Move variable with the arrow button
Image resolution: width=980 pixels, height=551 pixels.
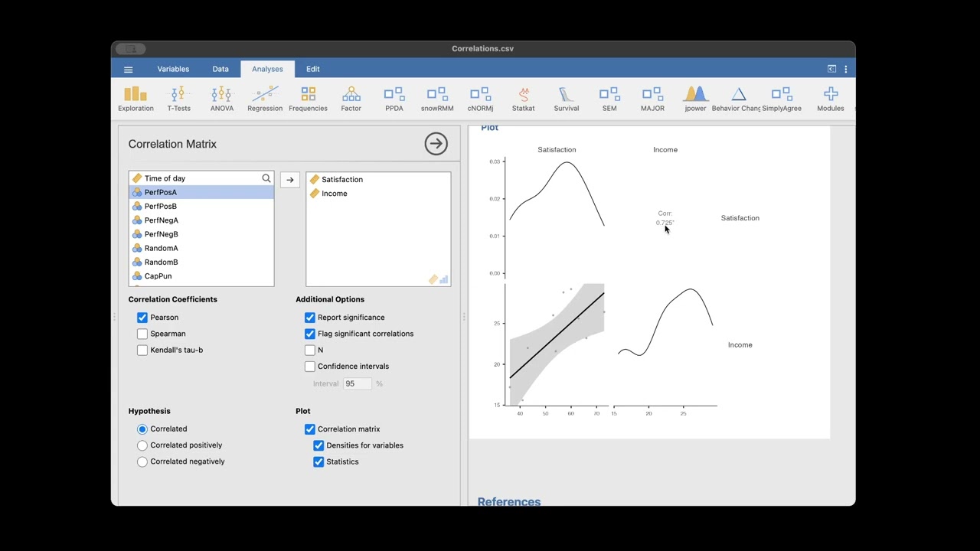point(289,180)
